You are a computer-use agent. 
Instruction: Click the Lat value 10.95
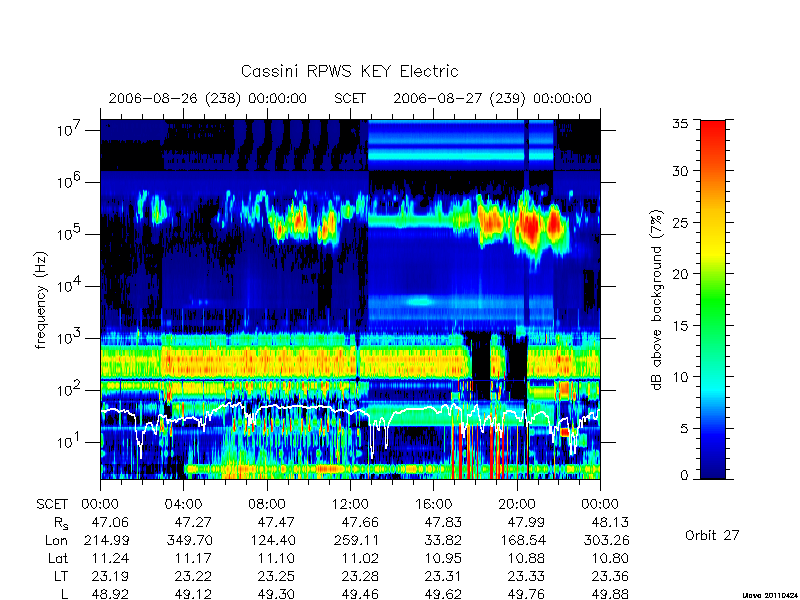point(443,559)
